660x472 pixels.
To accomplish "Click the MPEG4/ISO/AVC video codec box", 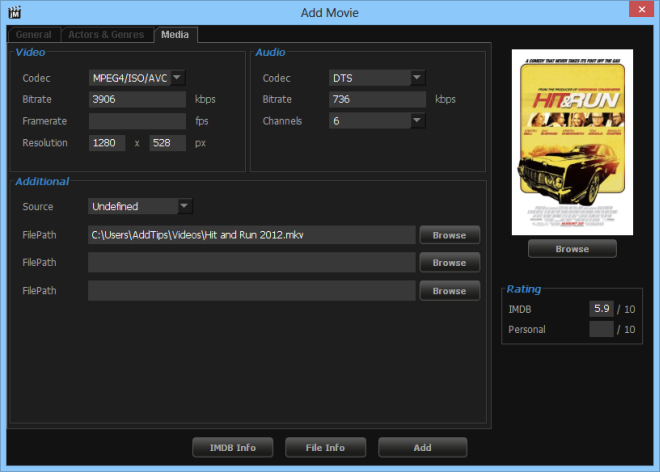I will pyautogui.click(x=130, y=78).
